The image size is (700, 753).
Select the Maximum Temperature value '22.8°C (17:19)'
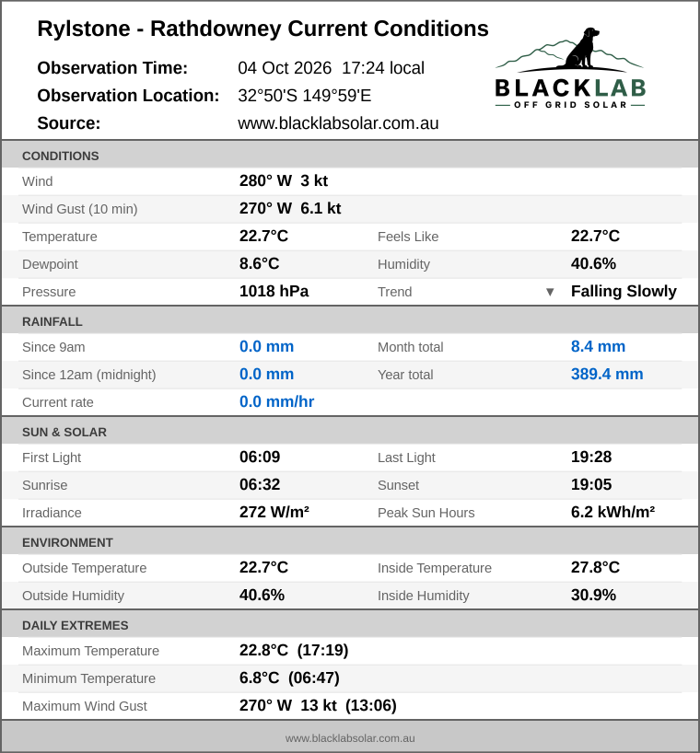tap(294, 650)
